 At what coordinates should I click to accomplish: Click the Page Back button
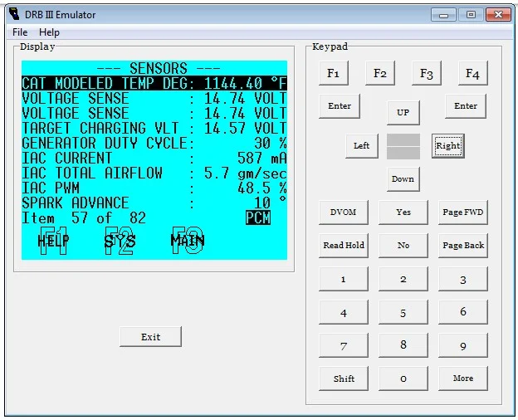(463, 246)
